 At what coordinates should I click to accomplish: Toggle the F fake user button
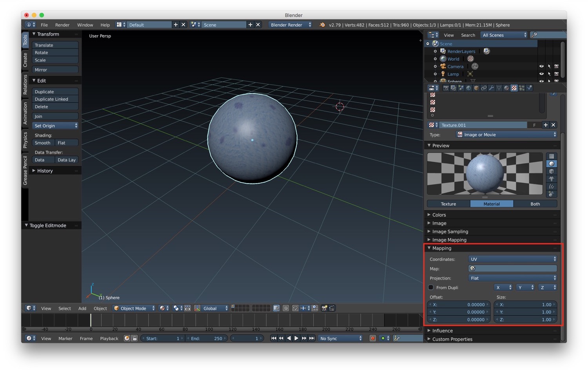coord(534,125)
